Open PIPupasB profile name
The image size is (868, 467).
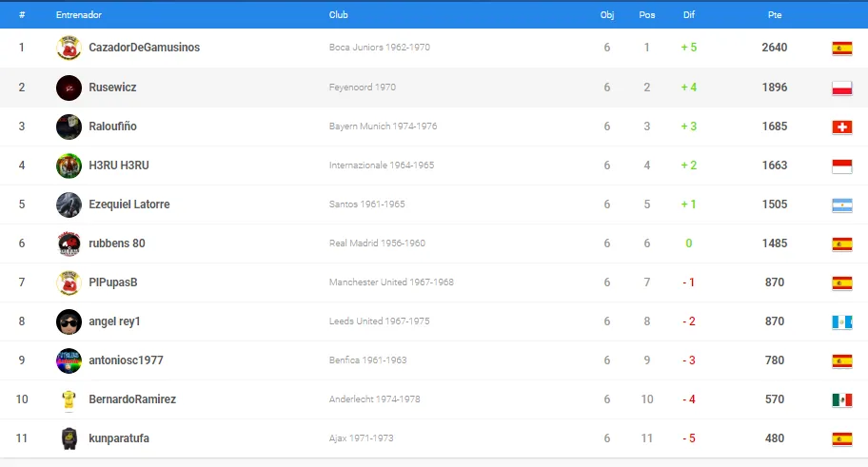[113, 282]
